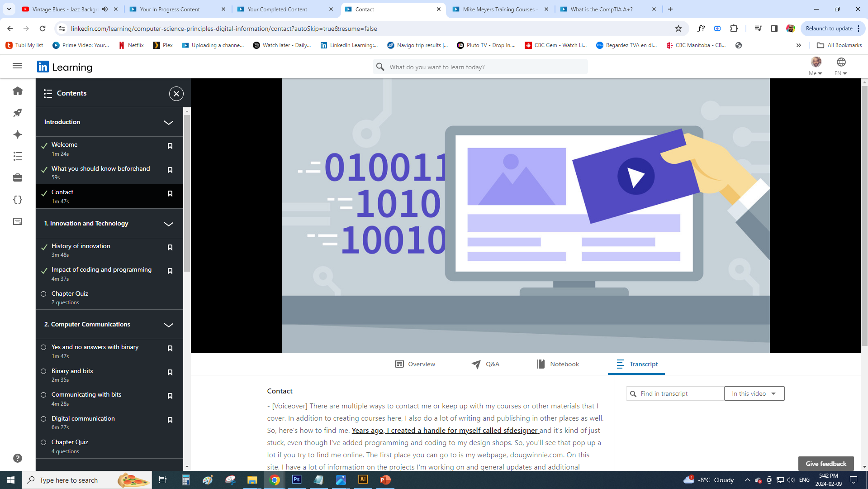This screenshot has height=489, width=868.
Task: Toggle bookmark for History of innovation
Action: click(x=170, y=248)
